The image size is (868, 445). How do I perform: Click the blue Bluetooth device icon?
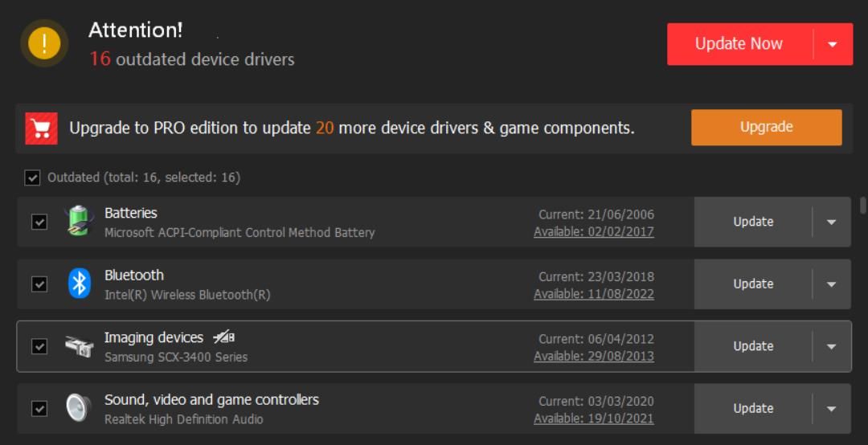pos(79,284)
